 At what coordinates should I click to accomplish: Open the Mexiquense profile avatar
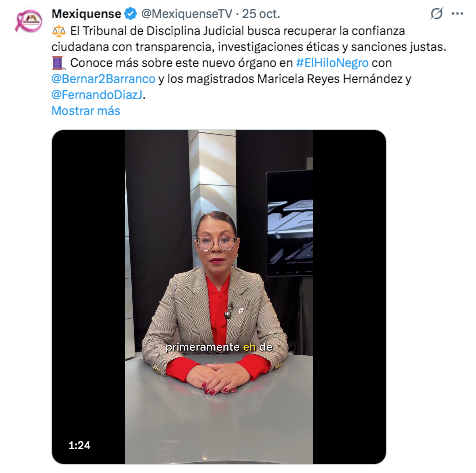(29, 21)
